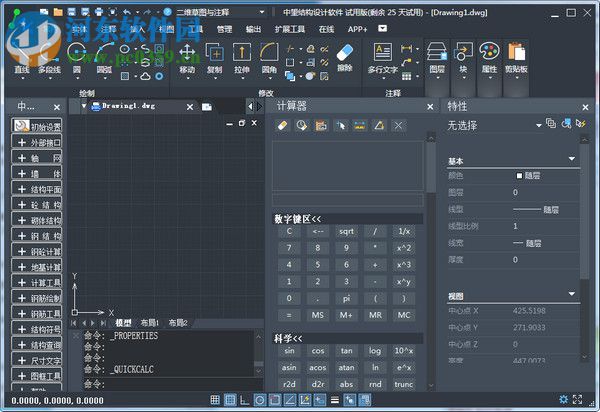Open the Clipboard (剪贴板) panel

point(516,59)
